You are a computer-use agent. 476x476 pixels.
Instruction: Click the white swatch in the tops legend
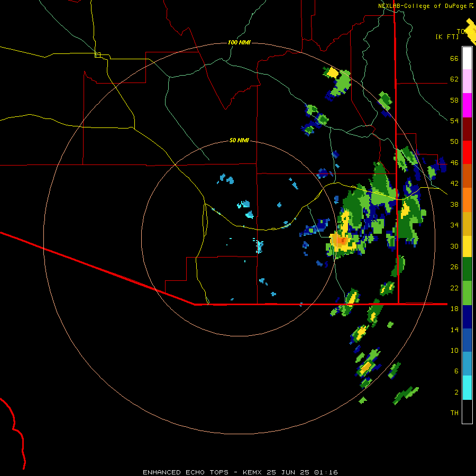click(x=467, y=58)
